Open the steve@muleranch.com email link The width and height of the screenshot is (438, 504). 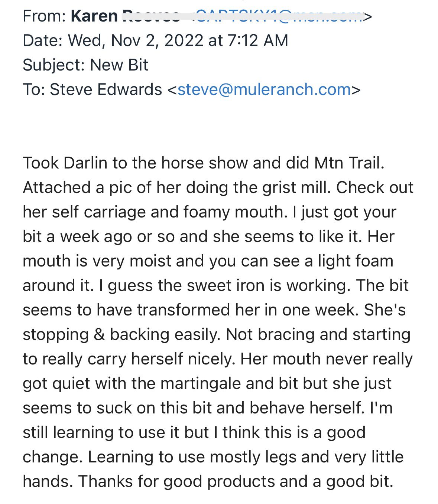point(264,89)
